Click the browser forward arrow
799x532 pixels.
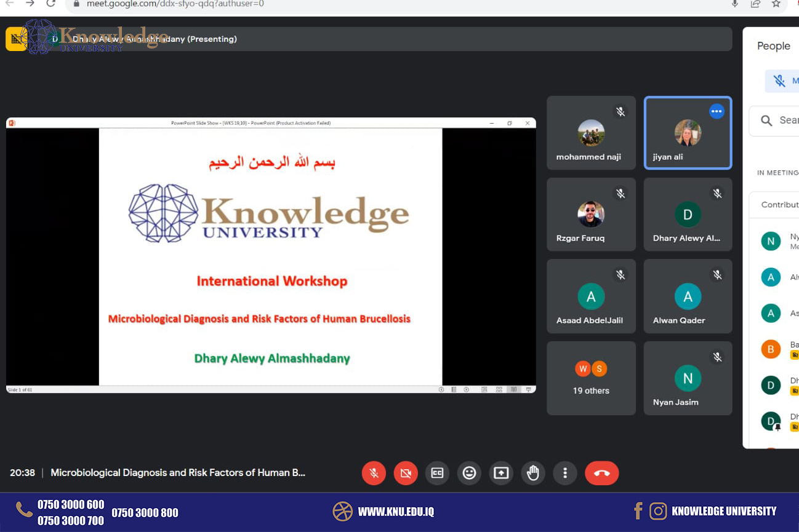pos(30,4)
